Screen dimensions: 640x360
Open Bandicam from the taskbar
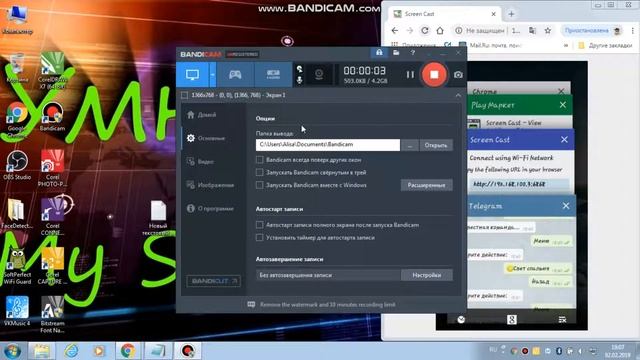click(x=187, y=351)
